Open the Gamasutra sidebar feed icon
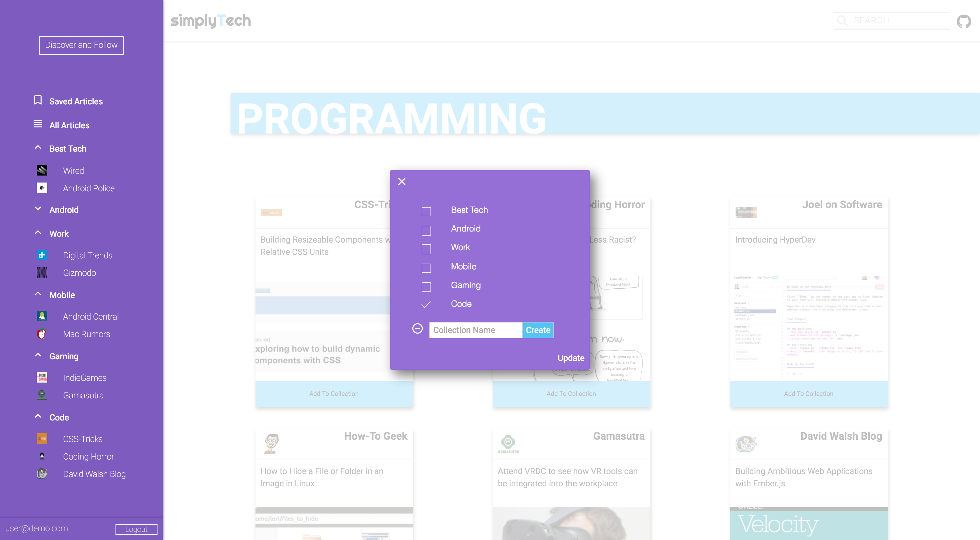 [42, 395]
